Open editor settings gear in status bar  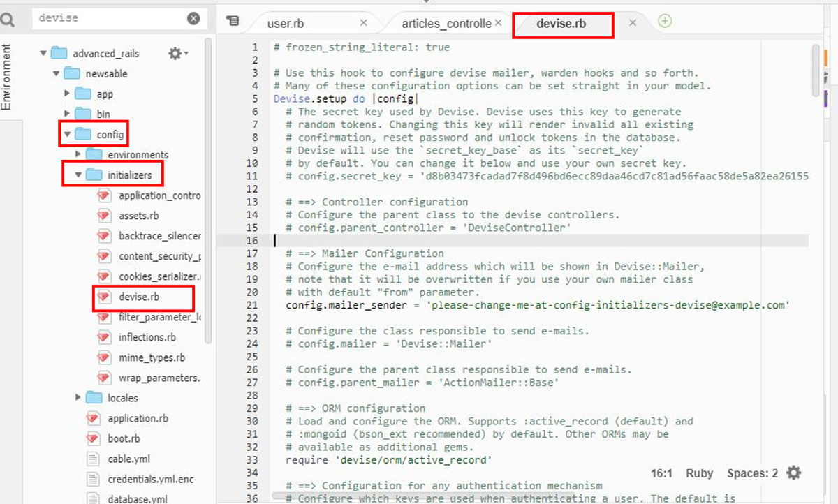[794, 473]
